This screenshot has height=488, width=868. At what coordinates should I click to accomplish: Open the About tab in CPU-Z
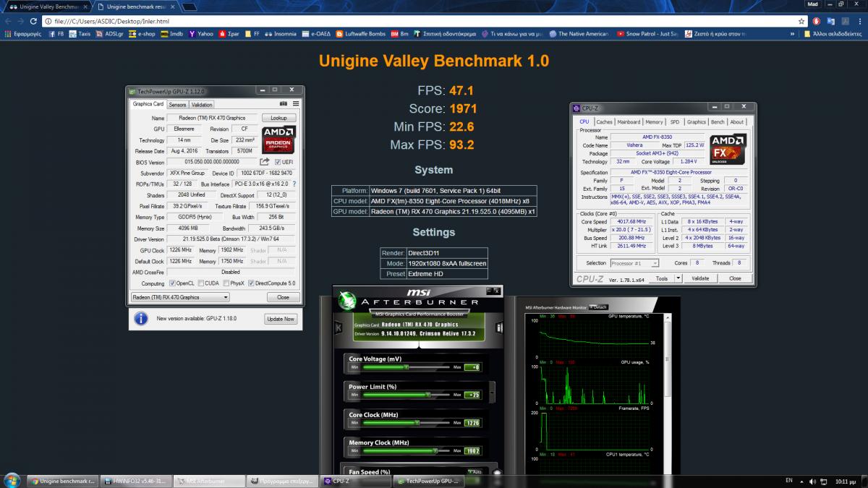tap(736, 122)
